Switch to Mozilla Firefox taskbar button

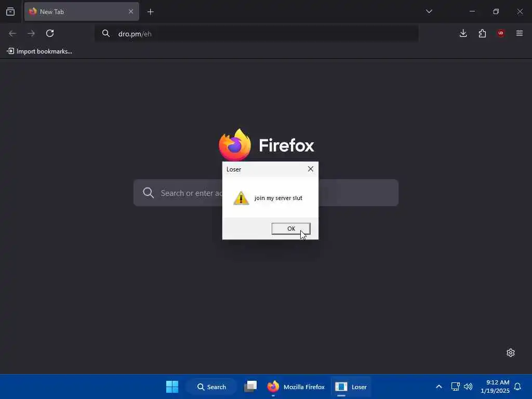point(296,387)
